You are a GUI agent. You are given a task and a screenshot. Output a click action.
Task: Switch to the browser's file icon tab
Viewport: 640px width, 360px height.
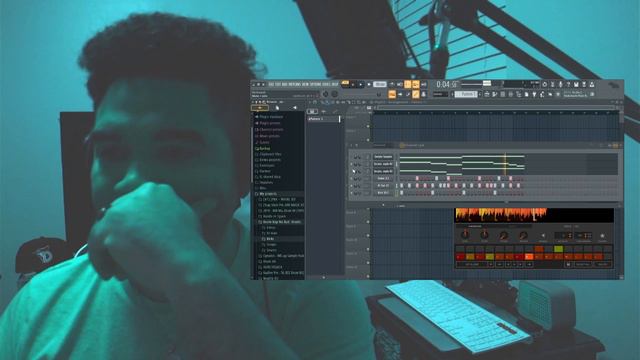pos(277,108)
